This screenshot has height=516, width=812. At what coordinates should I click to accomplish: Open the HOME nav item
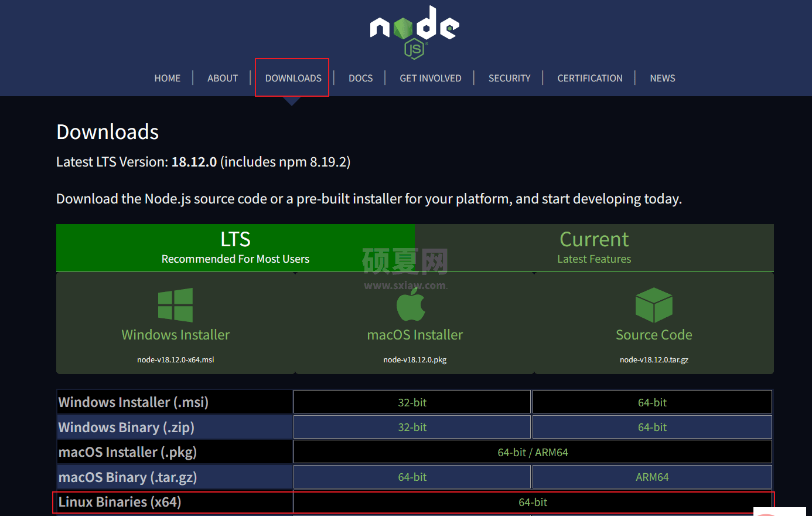click(168, 78)
